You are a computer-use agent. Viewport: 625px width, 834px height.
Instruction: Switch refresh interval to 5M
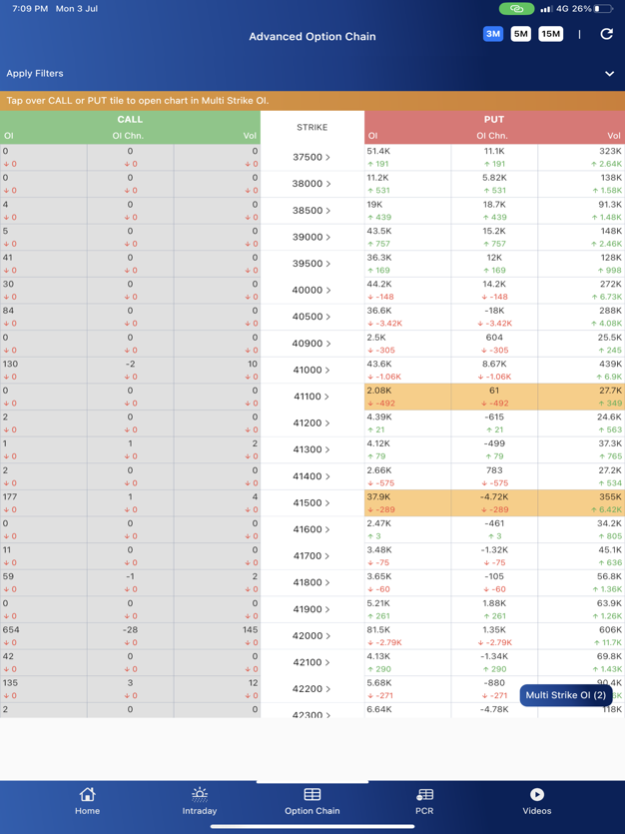click(x=521, y=34)
